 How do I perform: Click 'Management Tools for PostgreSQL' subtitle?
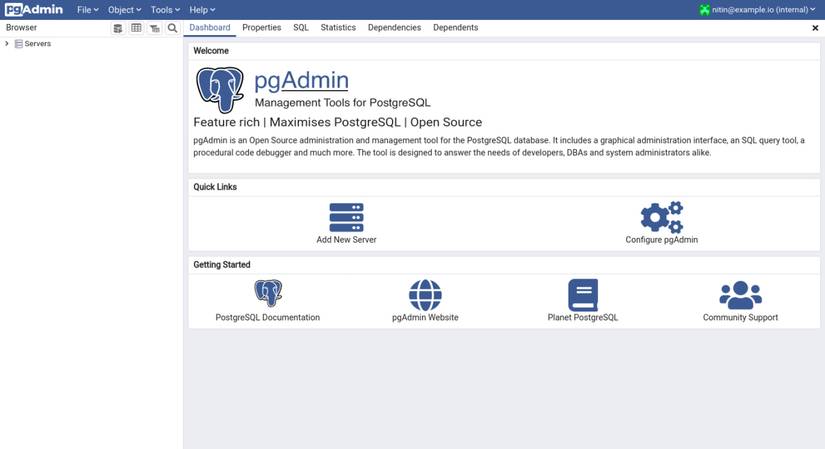[343, 103]
